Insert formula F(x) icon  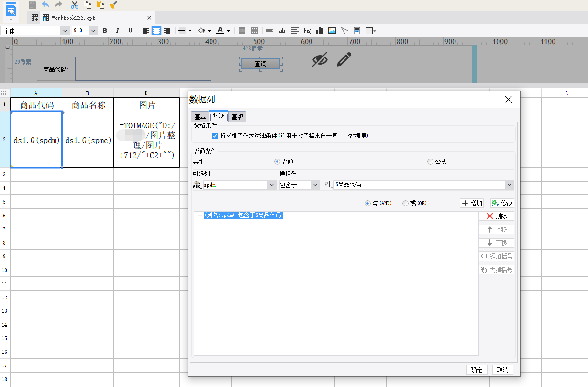pos(307,31)
